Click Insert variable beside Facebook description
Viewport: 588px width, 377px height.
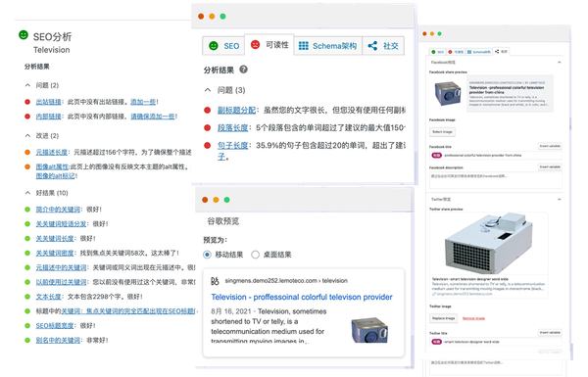click(x=550, y=166)
